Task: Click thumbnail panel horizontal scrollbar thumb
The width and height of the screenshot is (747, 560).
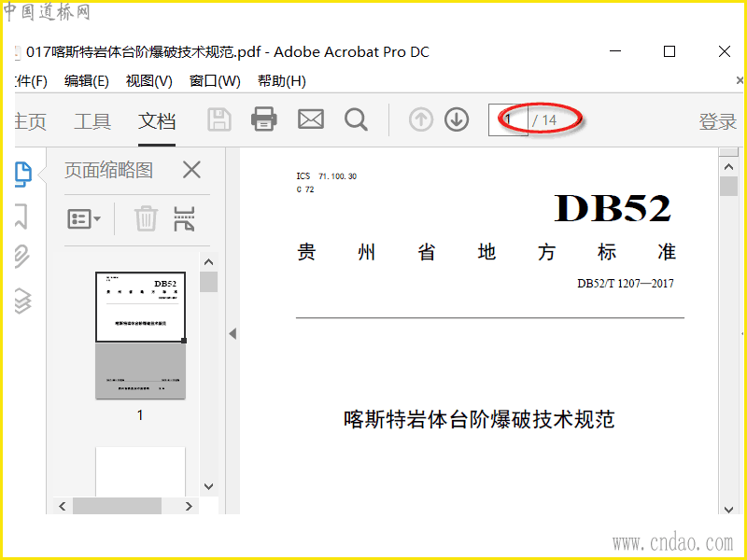Action: [117, 506]
